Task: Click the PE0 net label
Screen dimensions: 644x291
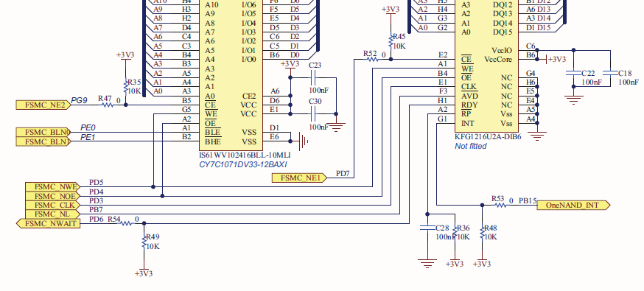Action: tap(88, 127)
